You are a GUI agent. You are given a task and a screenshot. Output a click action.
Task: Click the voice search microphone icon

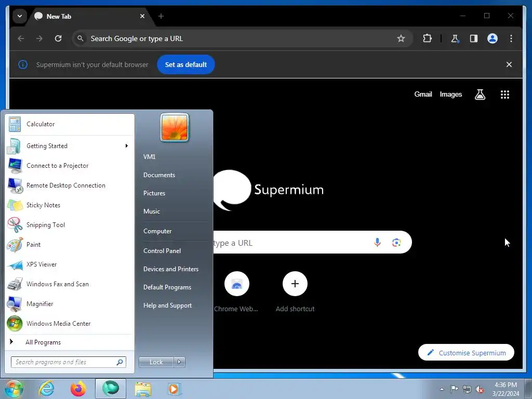click(x=377, y=242)
